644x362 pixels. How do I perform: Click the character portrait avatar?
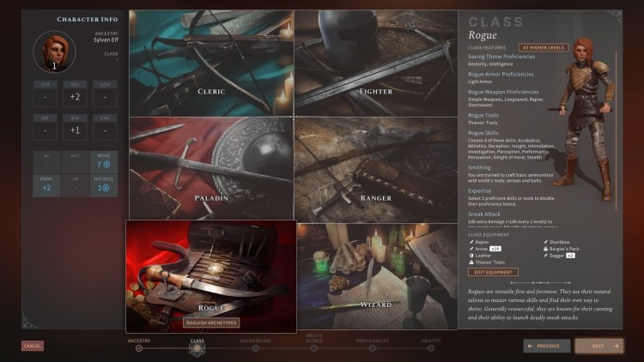(x=53, y=51)
